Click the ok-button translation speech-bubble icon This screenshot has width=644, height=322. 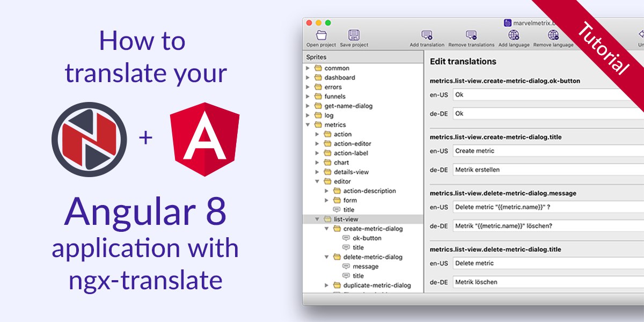tap(346, 238)
